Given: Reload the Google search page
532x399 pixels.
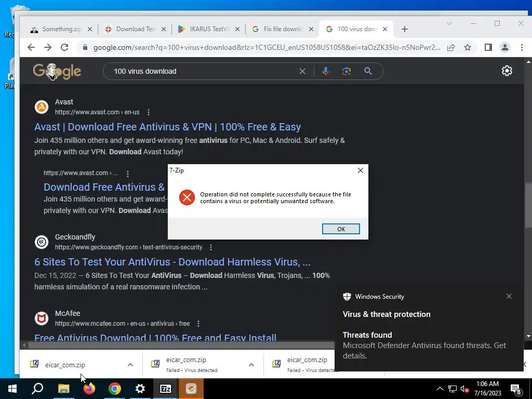Looking at the screenshot, I should click(x=64, y=47).
